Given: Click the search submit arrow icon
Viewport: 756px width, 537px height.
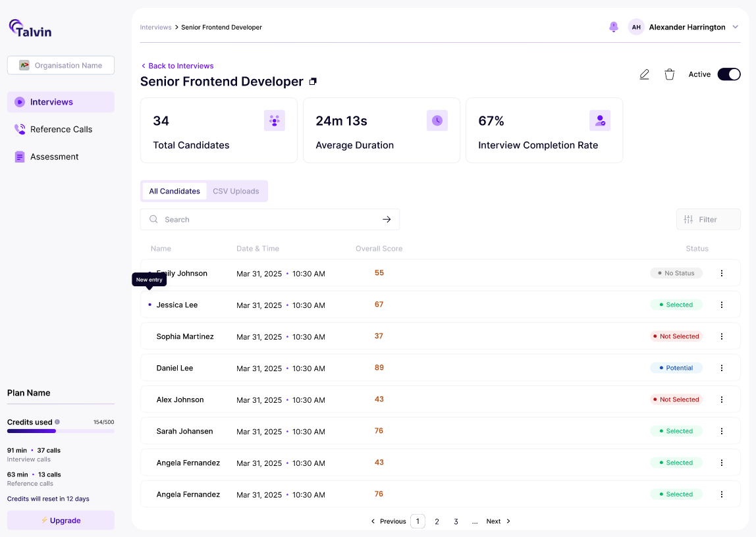Looking at the screenshot, I should point(387,219).
